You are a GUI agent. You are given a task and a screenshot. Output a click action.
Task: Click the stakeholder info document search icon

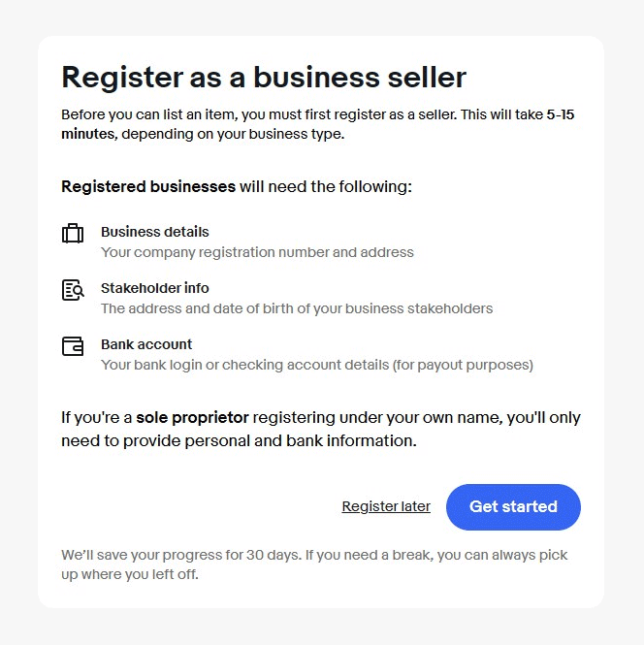[x=73, y=290]
